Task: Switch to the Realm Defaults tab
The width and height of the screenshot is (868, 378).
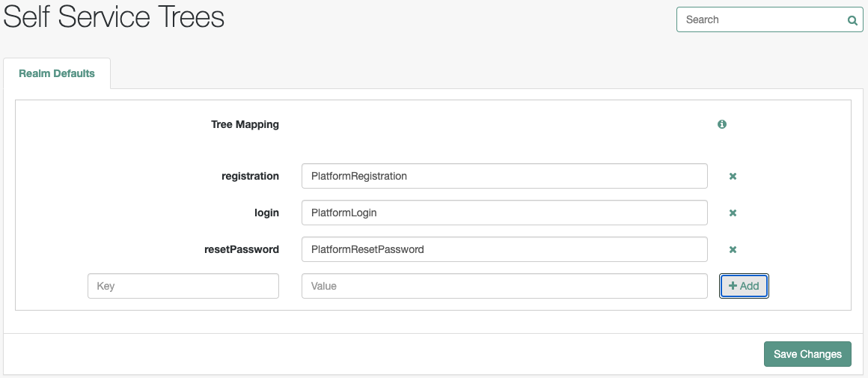Action: (x=56, y=73)
